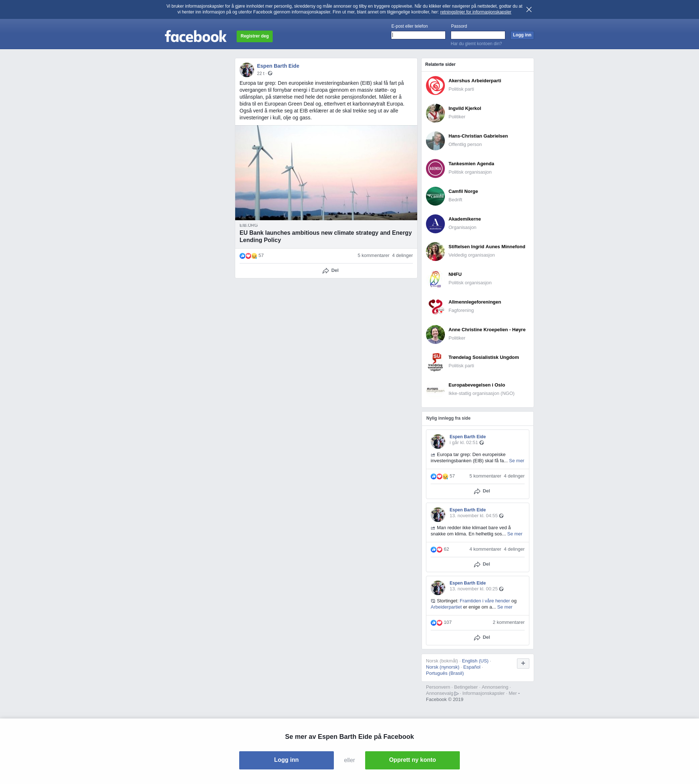Switch language to Norsk (nynorsk)

tap(442, 667)
